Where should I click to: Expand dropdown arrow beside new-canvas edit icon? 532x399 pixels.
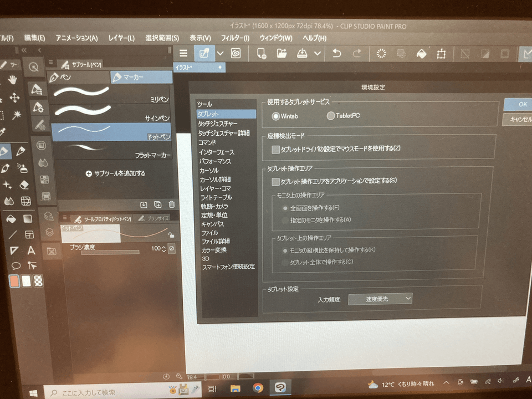pos(220,53)
